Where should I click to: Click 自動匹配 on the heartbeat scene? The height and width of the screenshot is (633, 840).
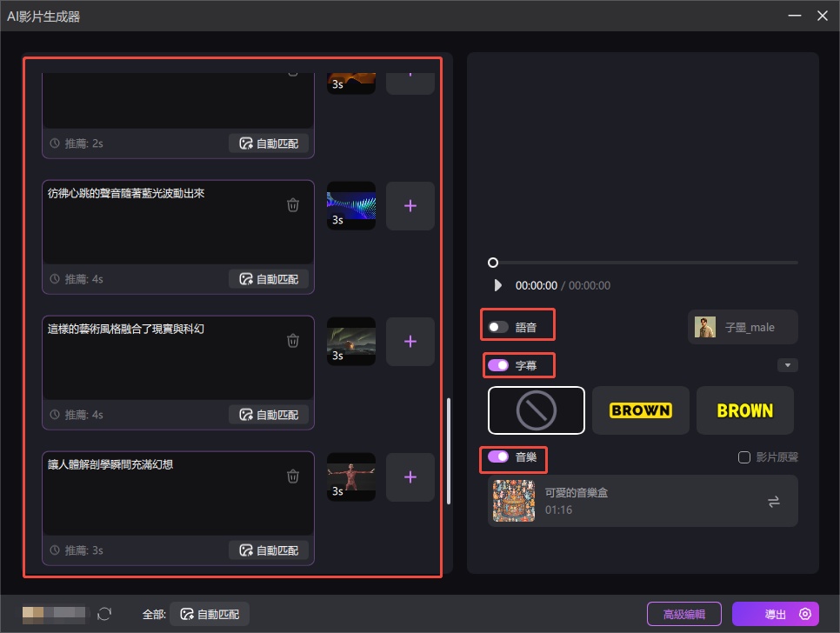click(x=269, y=278)
